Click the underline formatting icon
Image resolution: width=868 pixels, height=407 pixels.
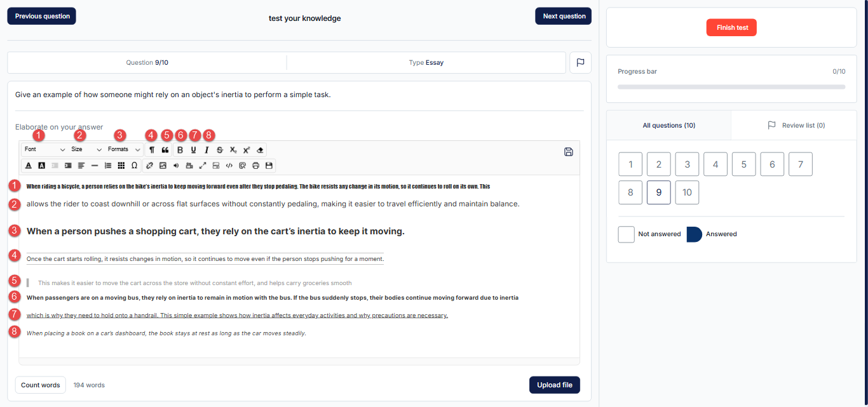(193, 150)
